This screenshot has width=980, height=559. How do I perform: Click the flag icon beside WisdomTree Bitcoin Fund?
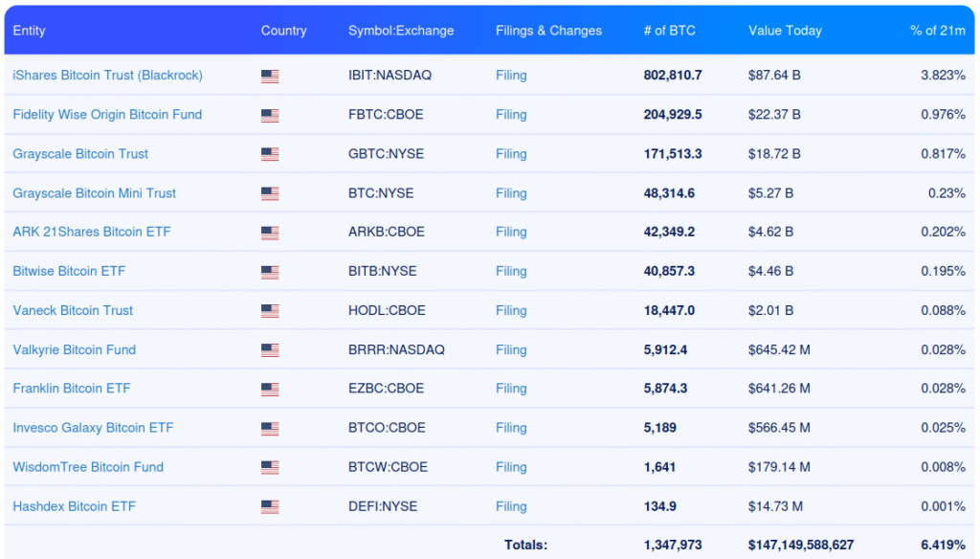click(270, 468)
